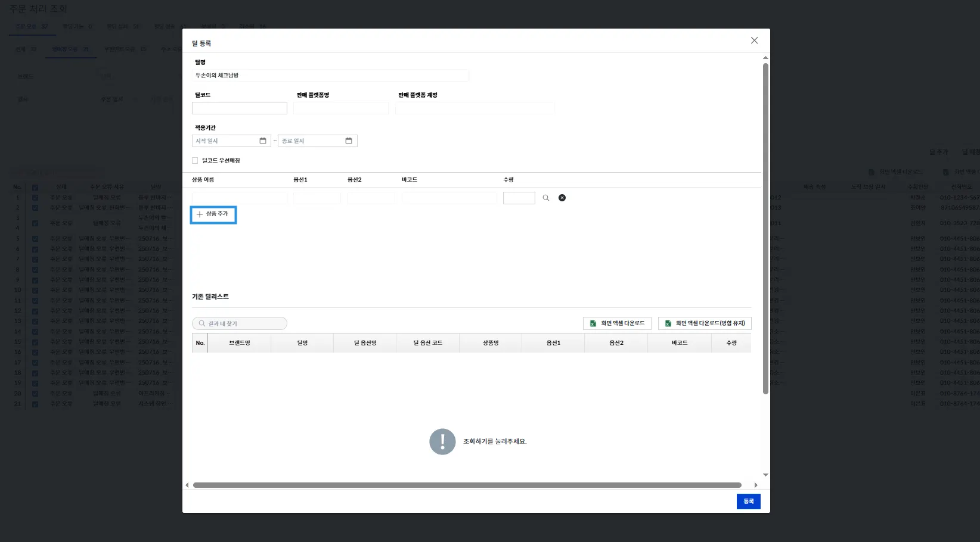Click the dialog's scroll-up arrow
Screen dimensions: 980x542
tap(765, 58)
